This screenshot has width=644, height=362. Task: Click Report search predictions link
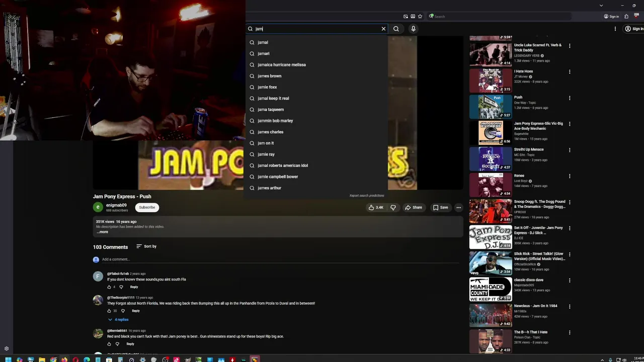pyautogui.click(x=367, y=196)
